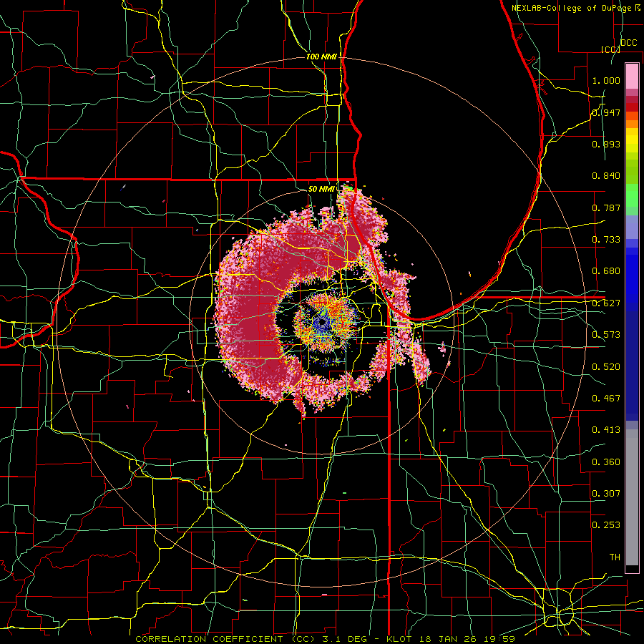Viewport: 644px width, 644px height.
Task: Click the 0.573 color scale value
Action: (x=606, y=335)
